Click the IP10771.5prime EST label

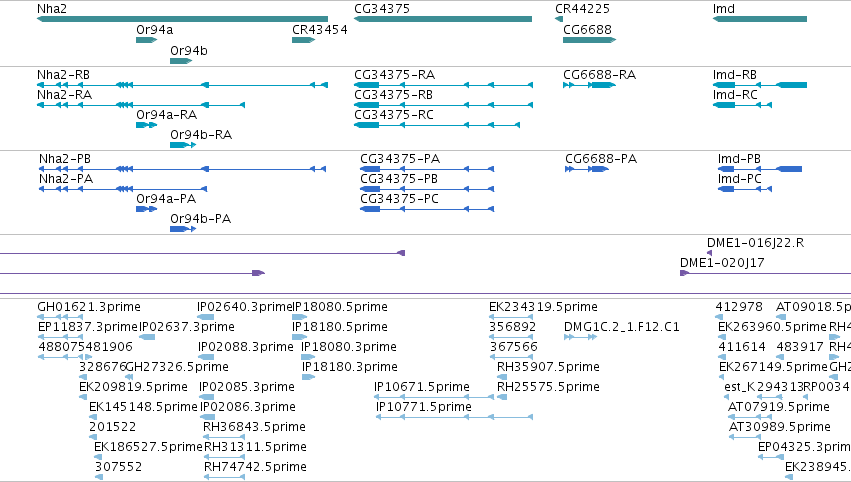click(424, 408)
